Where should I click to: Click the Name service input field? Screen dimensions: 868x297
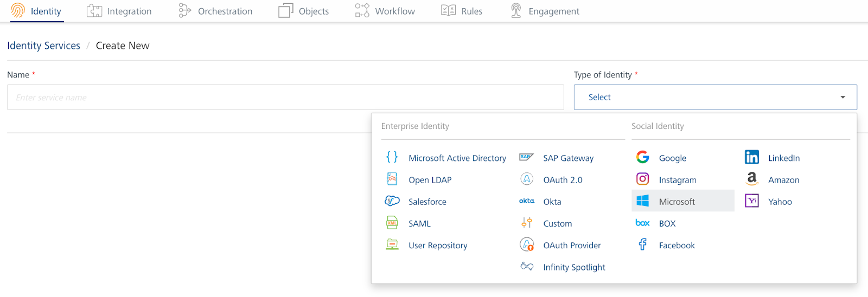[285, 97]
